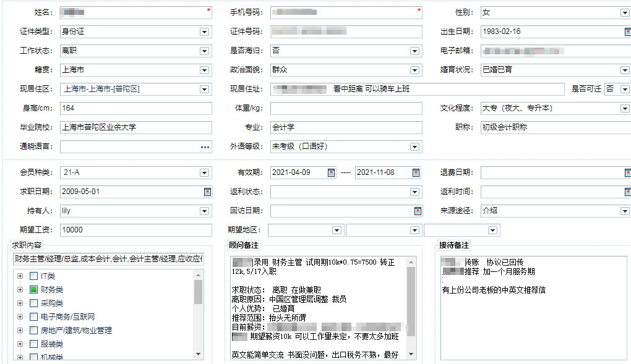631x364 pixels.
Task: Click the 身高/cm input field
Action: tap(136, 108)
